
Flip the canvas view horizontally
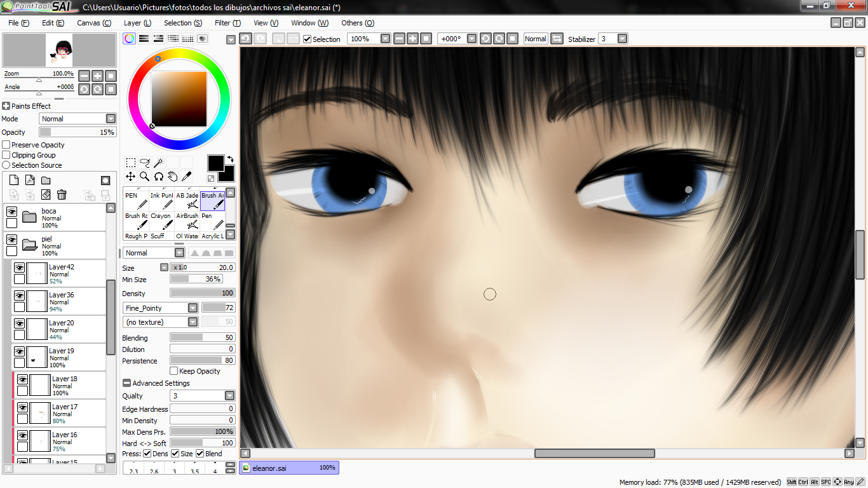point(557,39)
